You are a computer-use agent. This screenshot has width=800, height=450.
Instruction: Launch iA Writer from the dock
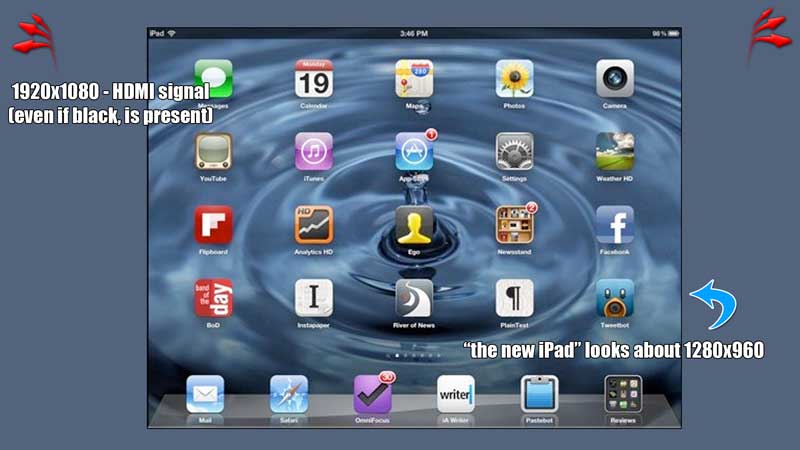click(456, 394)
